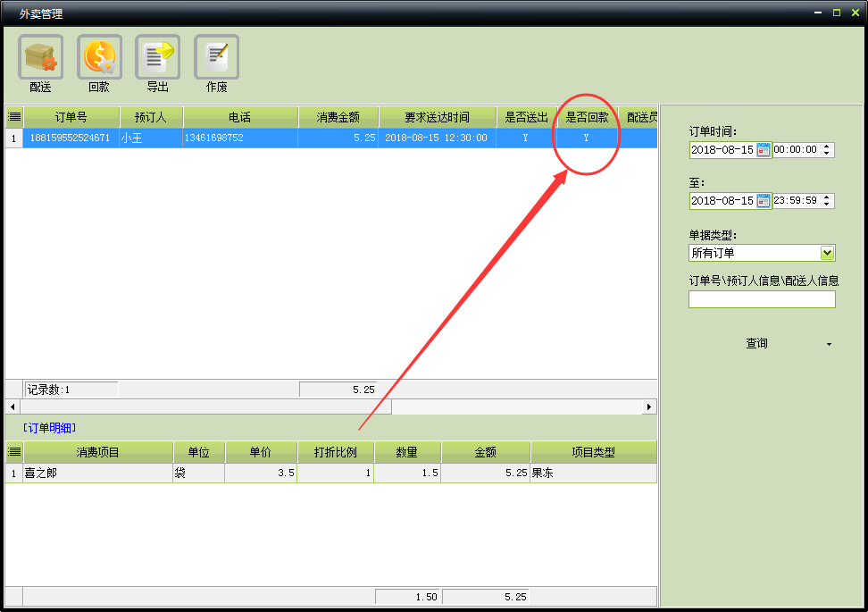
Task: Sort by 预订人 column header
Action: [x=151, y=117]
